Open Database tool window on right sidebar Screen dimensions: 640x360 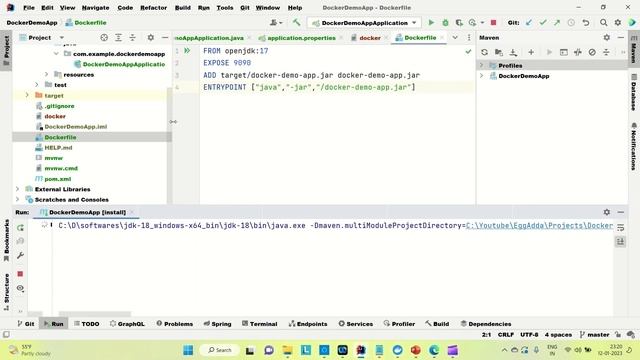pos(634,92)
